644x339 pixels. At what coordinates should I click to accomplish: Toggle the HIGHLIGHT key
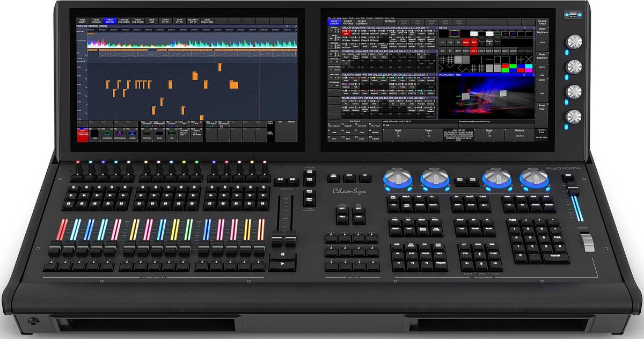[407, 208]
